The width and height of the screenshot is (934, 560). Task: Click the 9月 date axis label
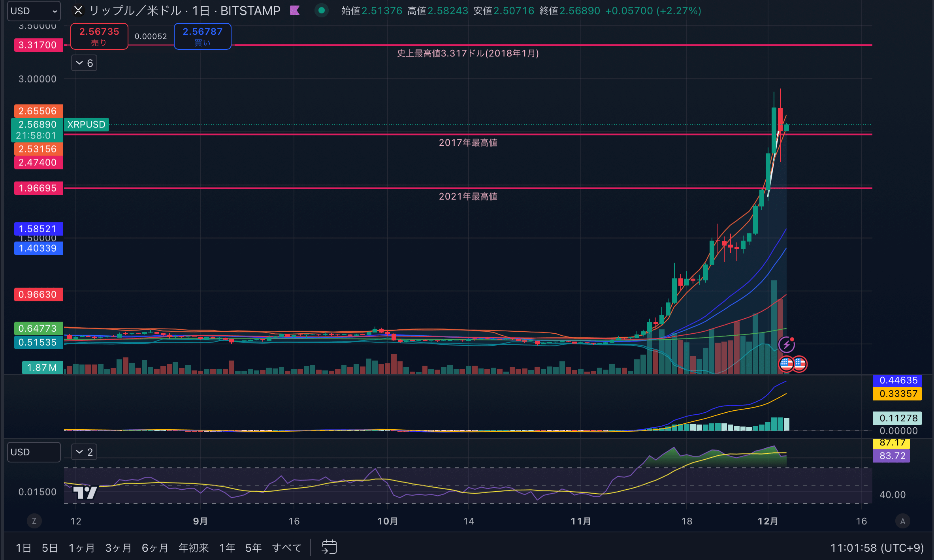click(x=200, y=521)
